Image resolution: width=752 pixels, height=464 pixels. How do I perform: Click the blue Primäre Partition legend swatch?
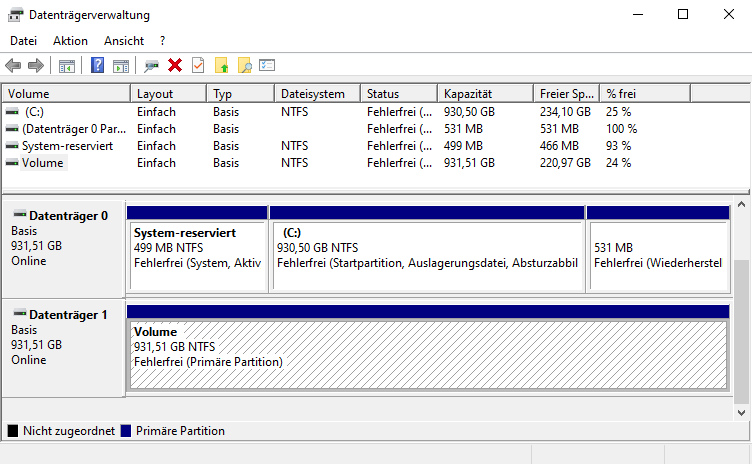(126, 431)
